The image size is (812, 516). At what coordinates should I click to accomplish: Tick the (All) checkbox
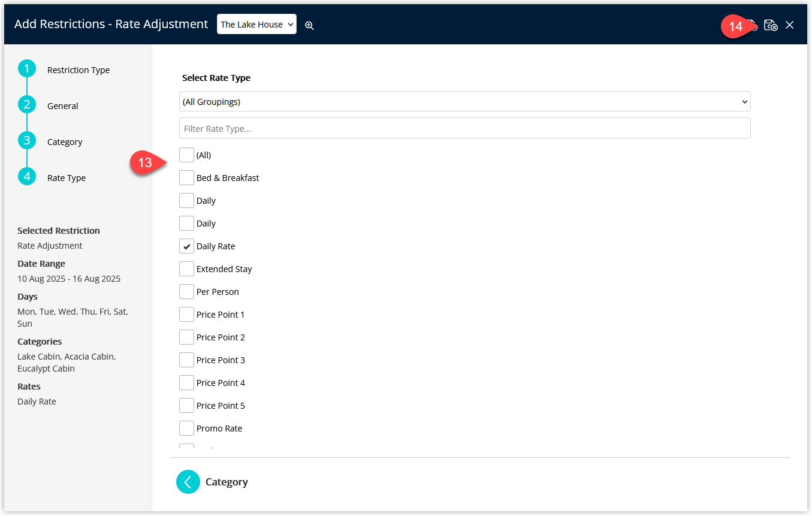coord(186,155)
